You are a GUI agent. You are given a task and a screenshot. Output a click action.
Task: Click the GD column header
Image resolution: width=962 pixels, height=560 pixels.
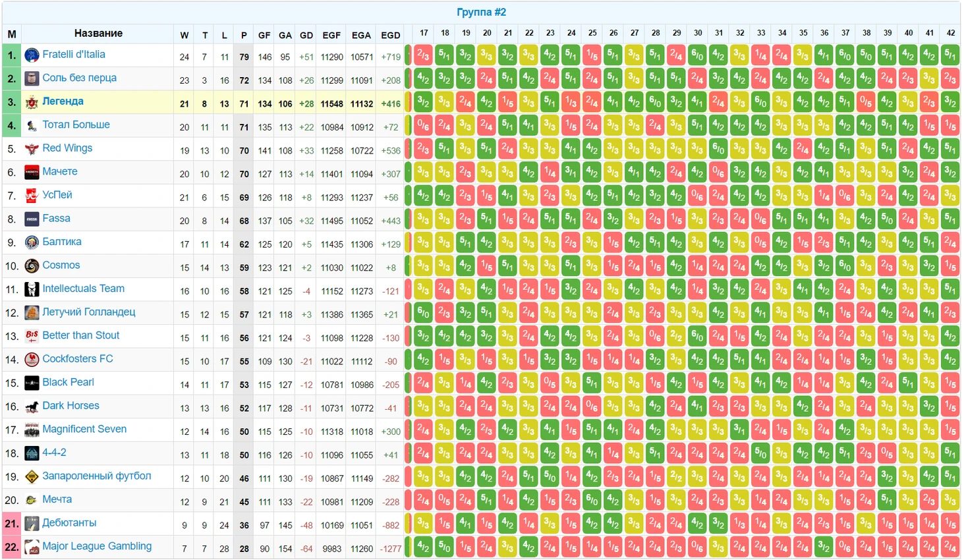coord(306,36)
